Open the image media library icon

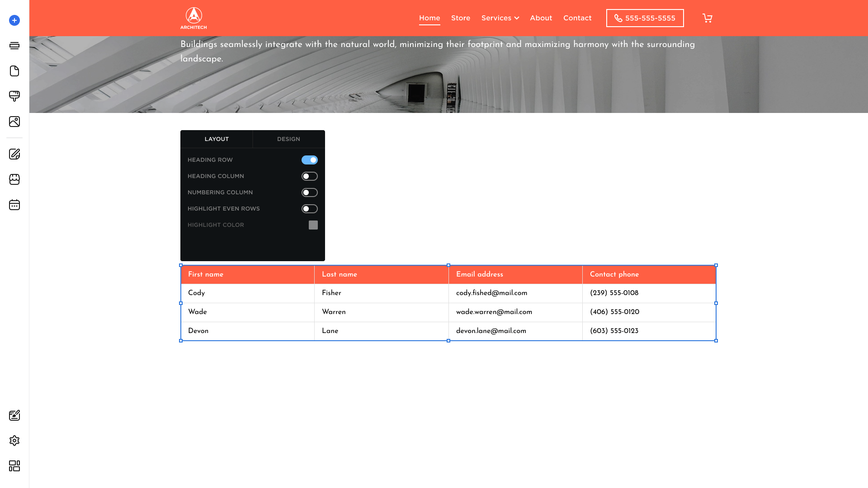tap(14, 122)
